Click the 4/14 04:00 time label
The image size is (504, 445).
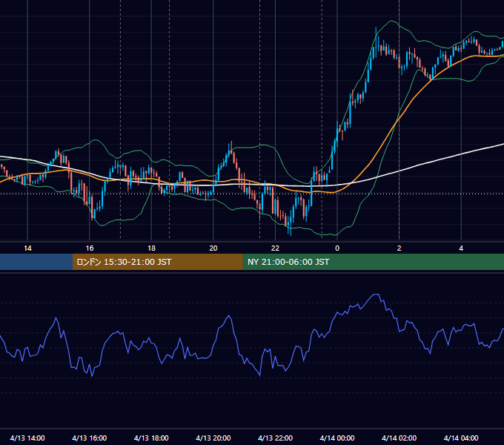point(461,438)
